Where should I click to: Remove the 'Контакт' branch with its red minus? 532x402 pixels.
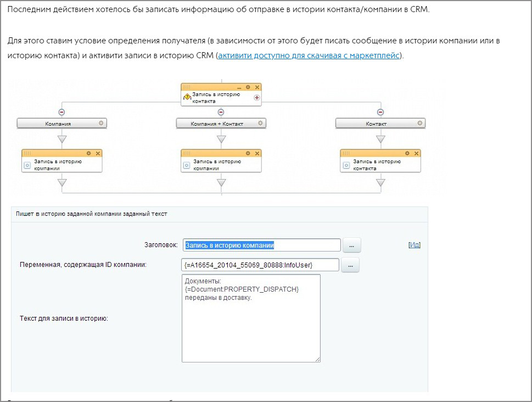coord(380,112)
